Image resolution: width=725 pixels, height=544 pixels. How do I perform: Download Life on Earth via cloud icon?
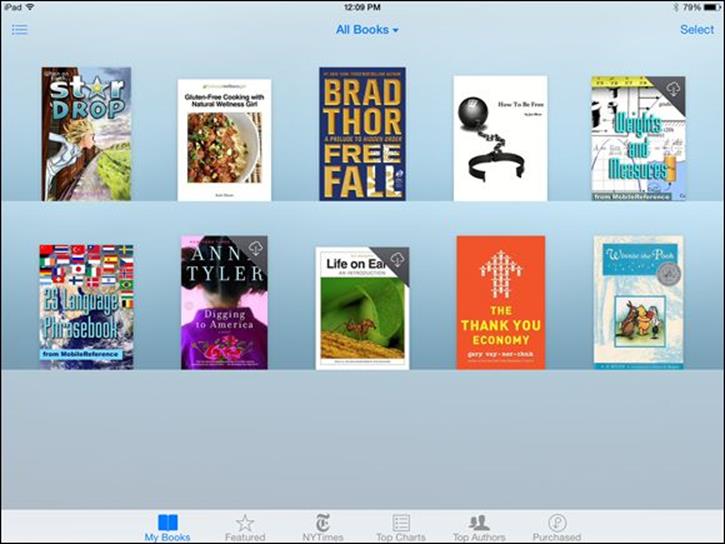tap(397, 259)
